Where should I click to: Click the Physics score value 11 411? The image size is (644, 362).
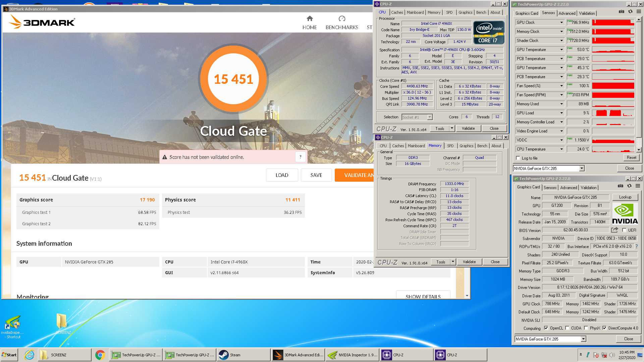coord(292,200)
